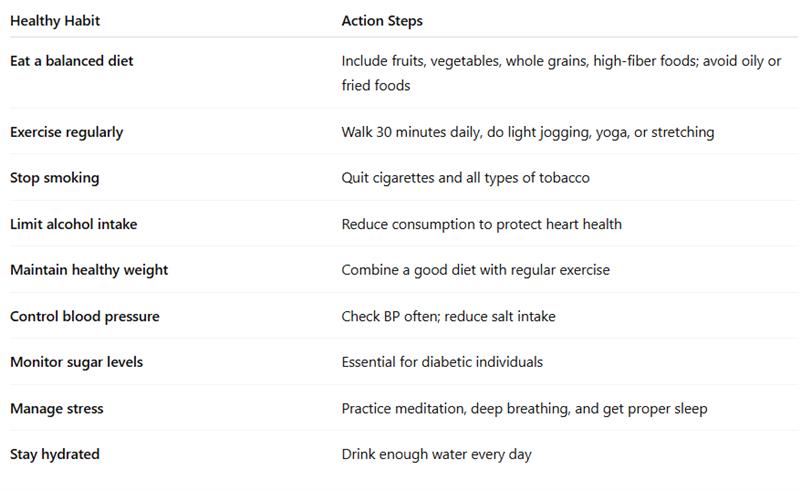This screenshot has width=800, height=490.
Task: Click "Essential for diabetic individuals" text
Action: [x=442, y=362]
